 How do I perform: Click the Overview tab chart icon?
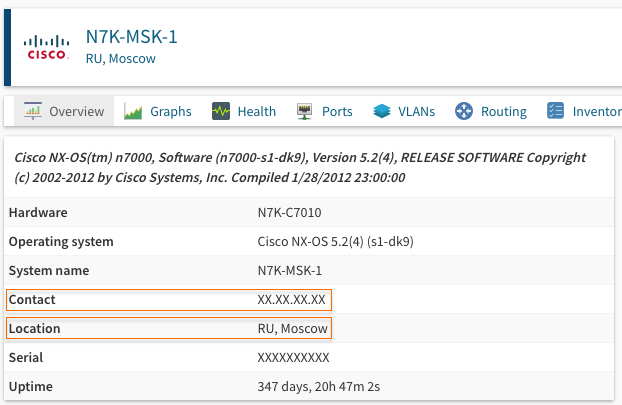click(33, 111)
